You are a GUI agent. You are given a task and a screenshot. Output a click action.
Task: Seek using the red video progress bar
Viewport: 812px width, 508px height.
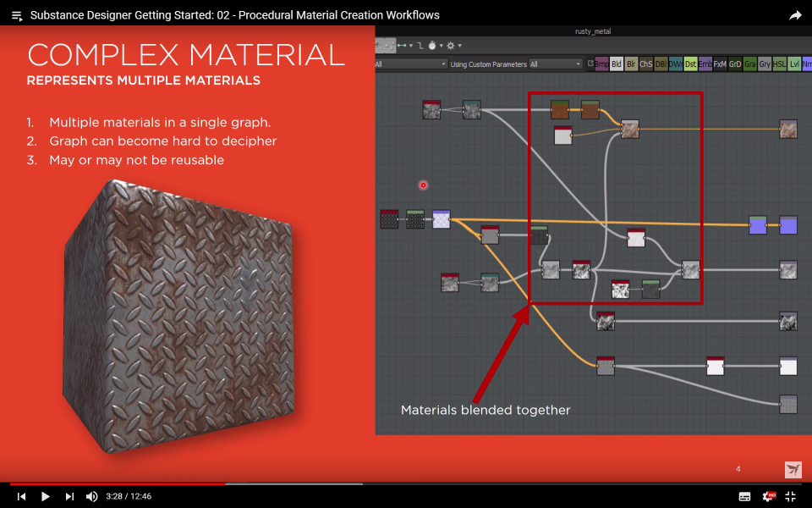point(118,483)
